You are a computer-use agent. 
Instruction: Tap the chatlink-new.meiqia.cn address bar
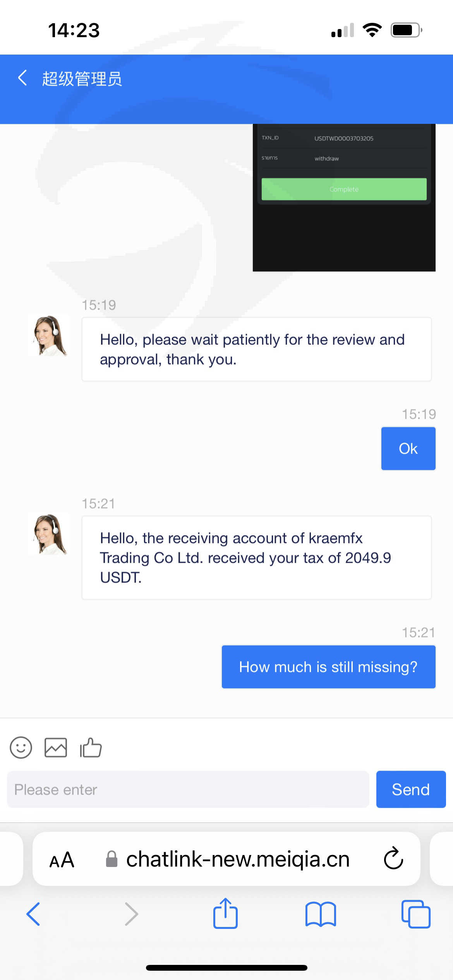coord(238,859)
